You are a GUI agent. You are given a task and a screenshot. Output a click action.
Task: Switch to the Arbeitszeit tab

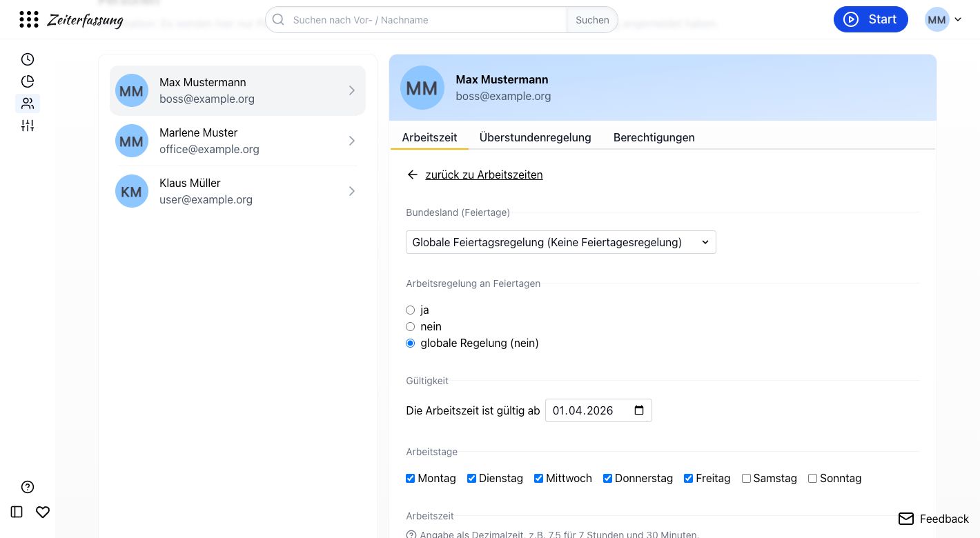coord(429,137)
